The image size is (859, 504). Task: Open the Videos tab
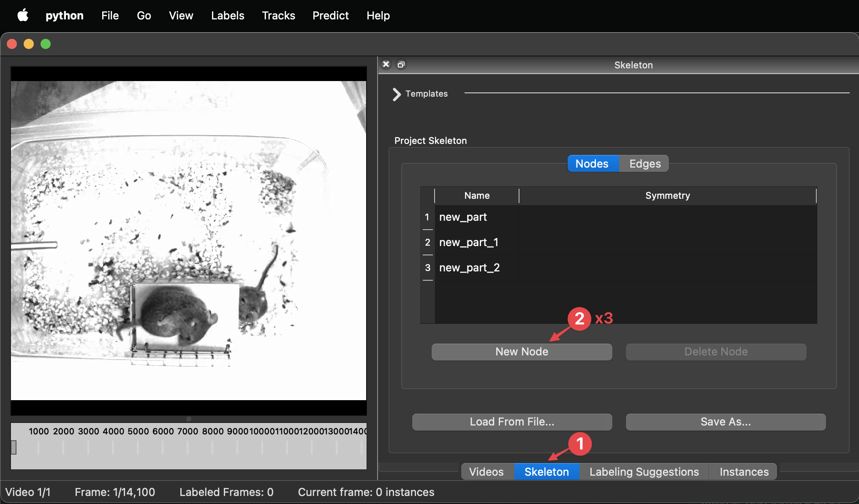(486, 471)
